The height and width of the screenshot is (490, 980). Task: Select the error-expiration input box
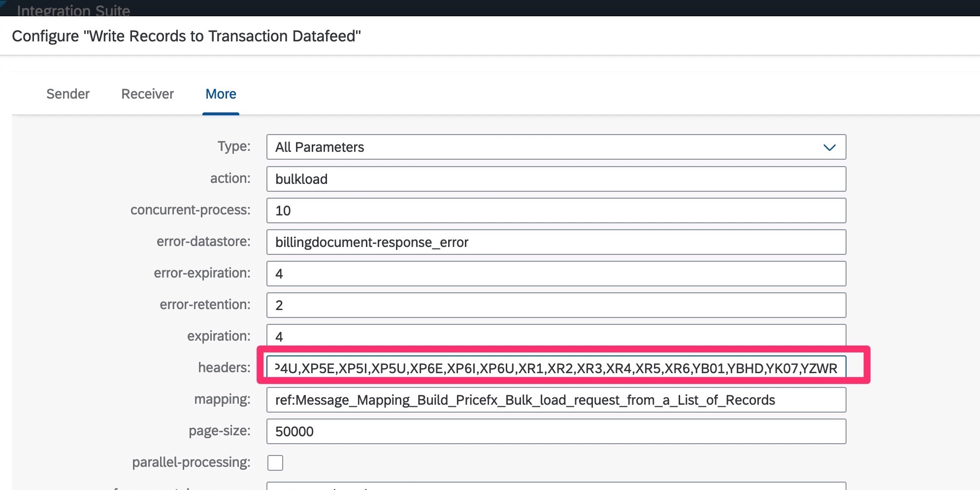[x=555, y=274]
